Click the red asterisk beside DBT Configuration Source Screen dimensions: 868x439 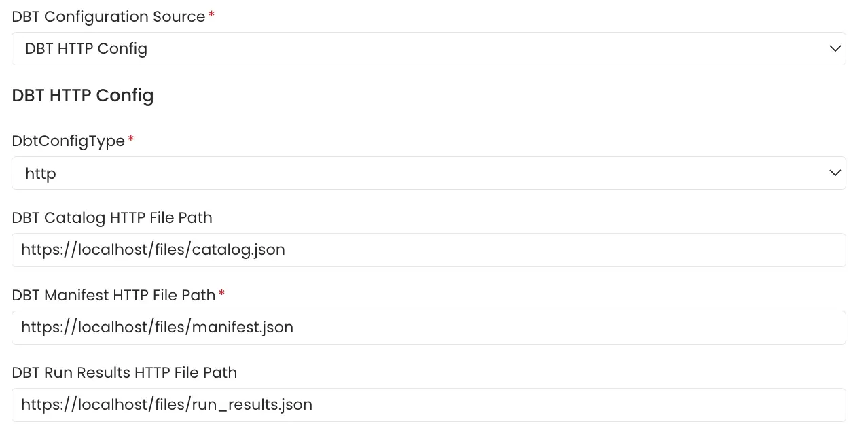pos(211,15)
